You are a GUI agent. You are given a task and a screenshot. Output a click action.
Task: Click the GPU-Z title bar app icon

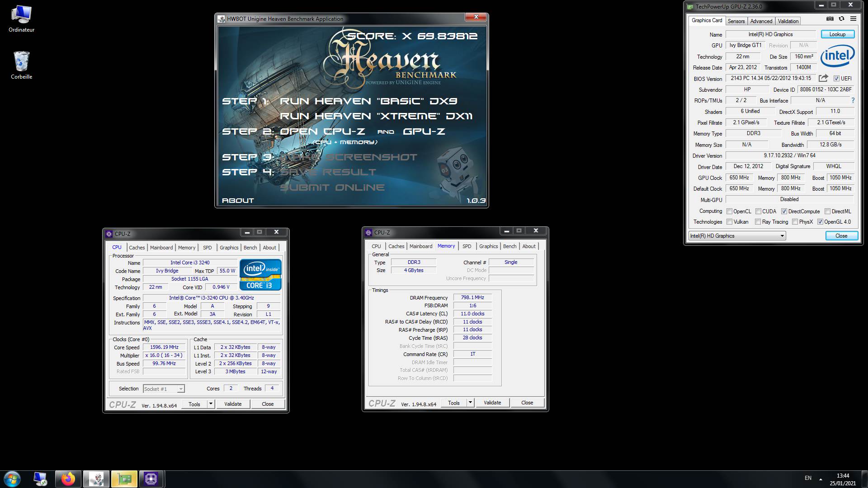[x=690, y=6]
